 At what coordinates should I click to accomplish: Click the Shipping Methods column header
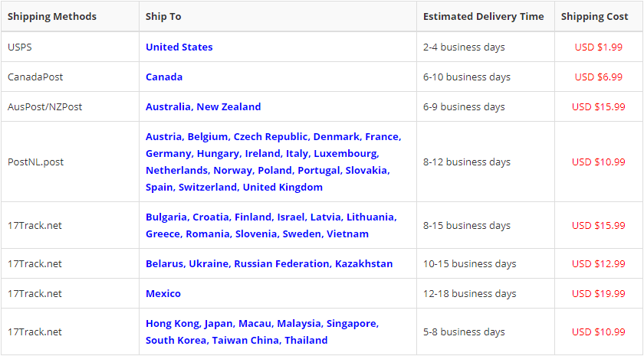[52, 16]
